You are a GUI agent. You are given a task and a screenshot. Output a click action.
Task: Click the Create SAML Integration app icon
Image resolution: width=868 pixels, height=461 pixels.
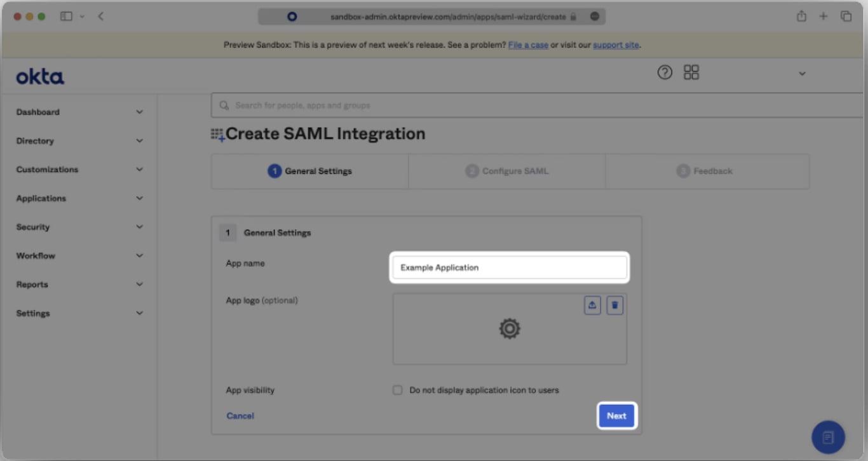click(218, 135)
